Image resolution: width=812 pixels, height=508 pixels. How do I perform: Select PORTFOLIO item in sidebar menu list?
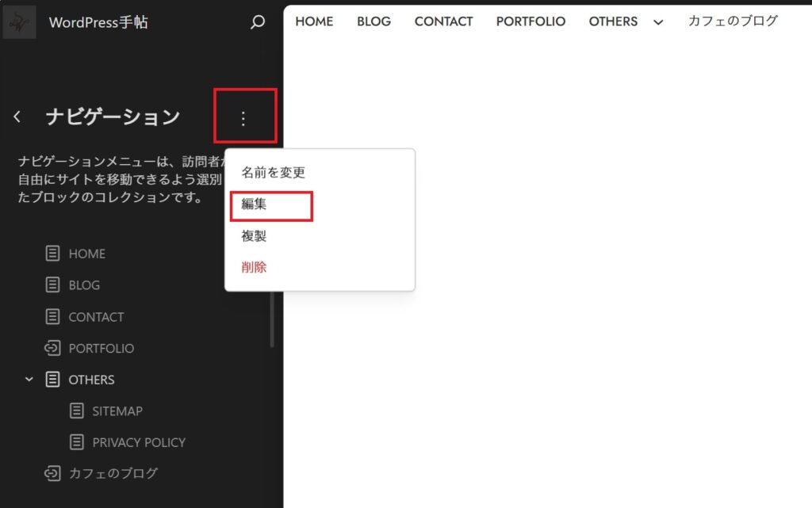101,348
